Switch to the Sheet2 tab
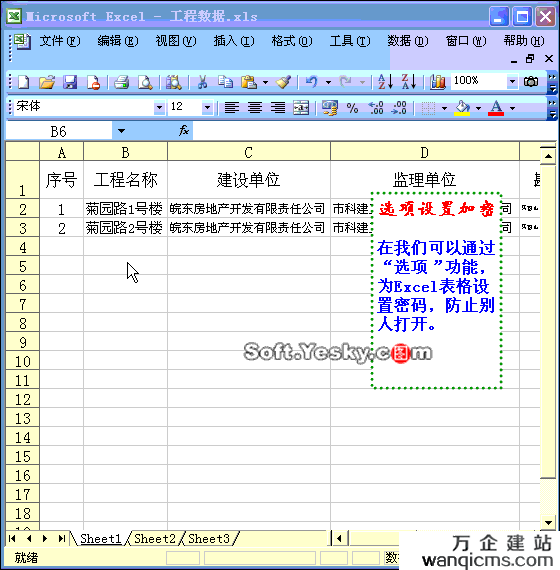This screenshot has height=570, width=560. 155,539
